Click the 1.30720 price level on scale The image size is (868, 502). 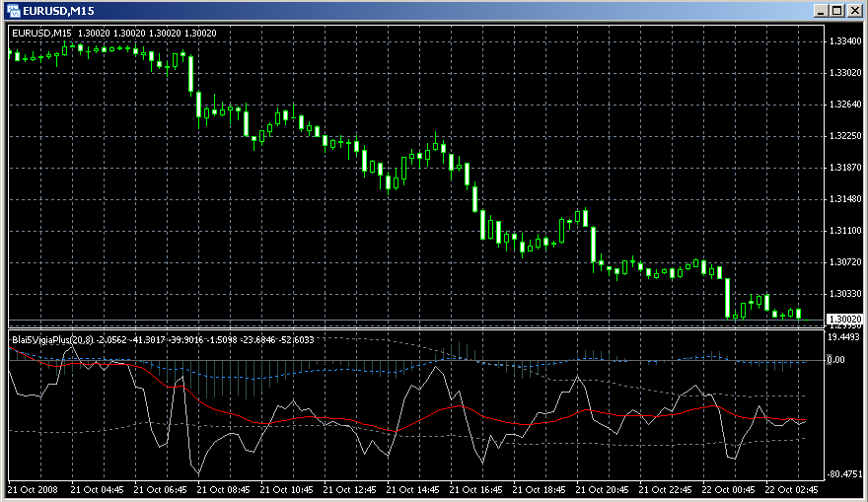(x=843, y=262)
